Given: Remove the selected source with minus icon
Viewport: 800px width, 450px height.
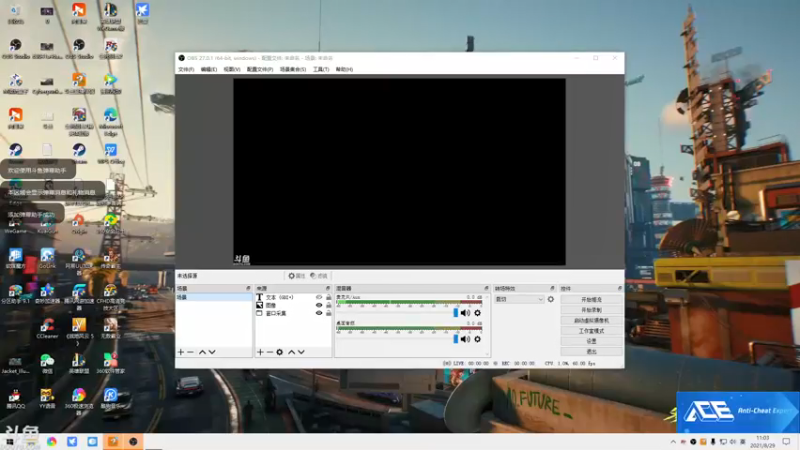Looking at the screenshot, I should click(270, 352).
